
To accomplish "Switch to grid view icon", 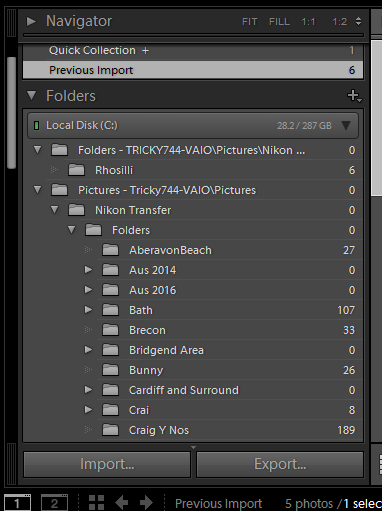I will coord(97,503).
